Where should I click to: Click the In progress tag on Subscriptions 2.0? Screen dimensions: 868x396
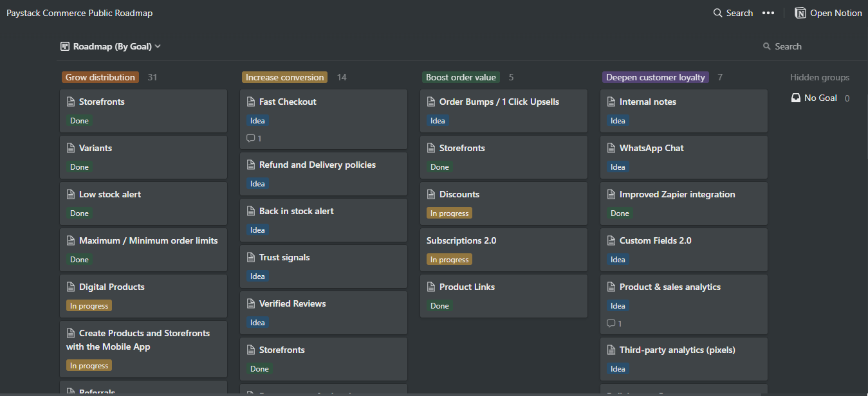(449, 259)
